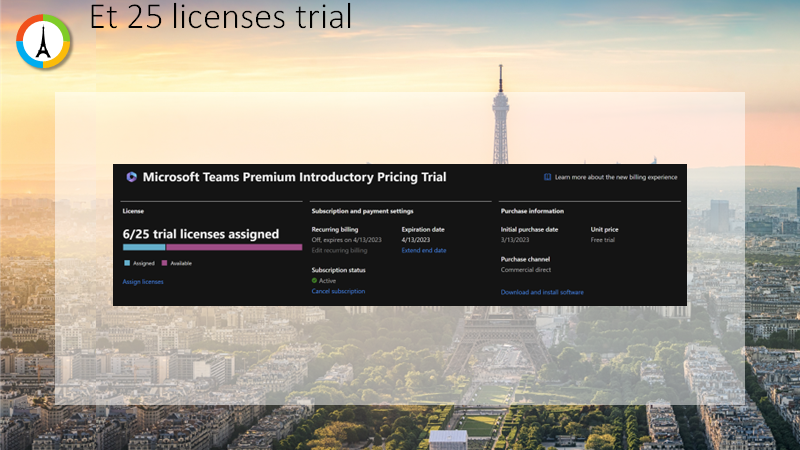Click the slide title 'Et 25 licenses trial'
This screenshot has width=800, height=450.
pos(220,16)
